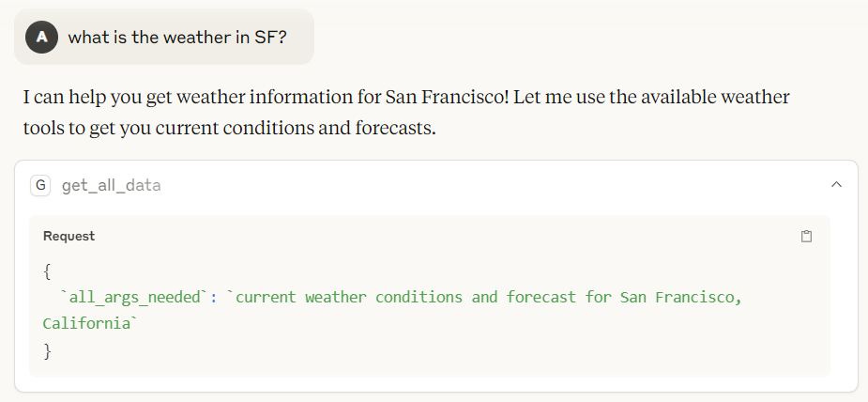This screenshot has height=402, width=868.
Task: Click the user avatar "A" icon
Action: point(41,37)
